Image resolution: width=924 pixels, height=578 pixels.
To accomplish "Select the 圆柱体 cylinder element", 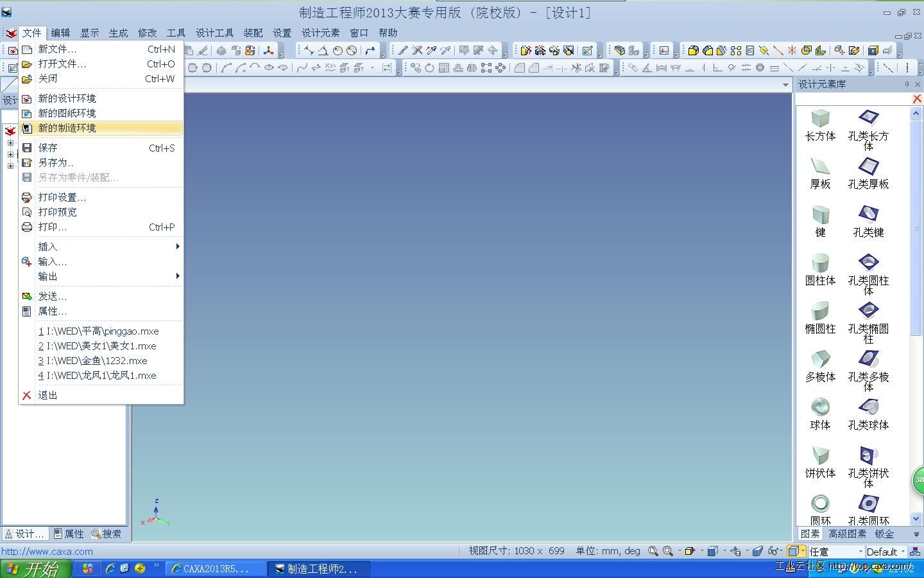I will click(x=820, y=270).
